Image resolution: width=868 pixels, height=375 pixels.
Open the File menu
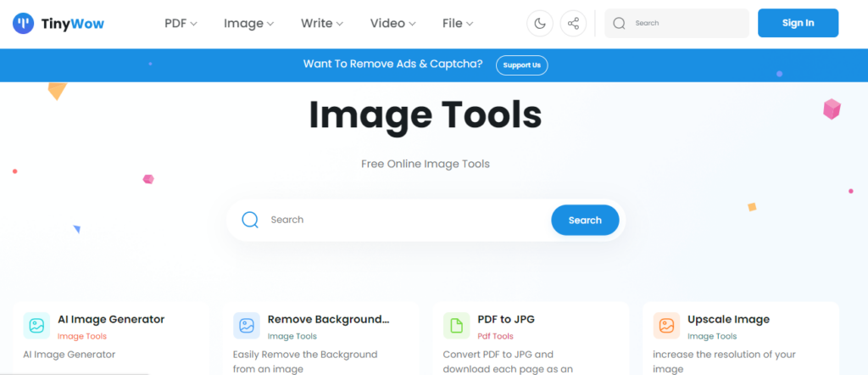[458, 24]
